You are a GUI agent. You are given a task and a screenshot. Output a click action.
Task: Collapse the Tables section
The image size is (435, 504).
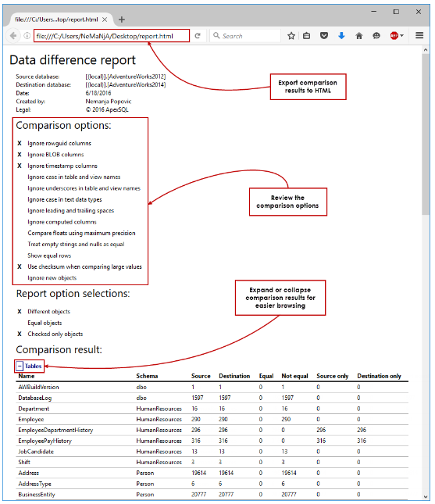[20, 366]
